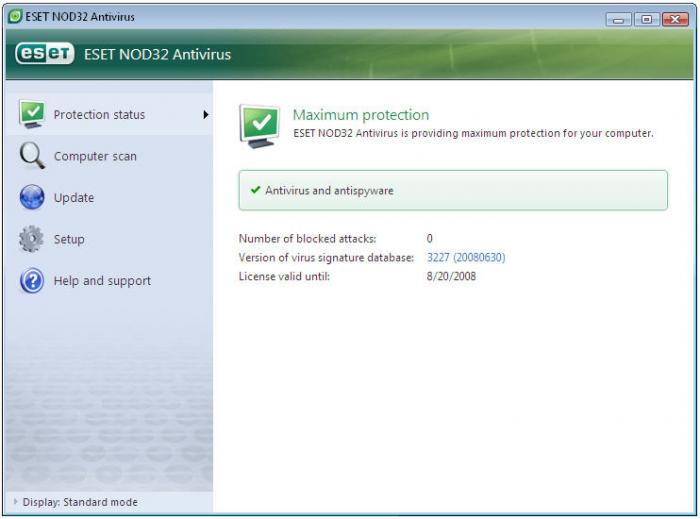Screen dimensions: 700x519
Task: Click the Antivirus and antispyware status box
Action: [x=453, y=190]
